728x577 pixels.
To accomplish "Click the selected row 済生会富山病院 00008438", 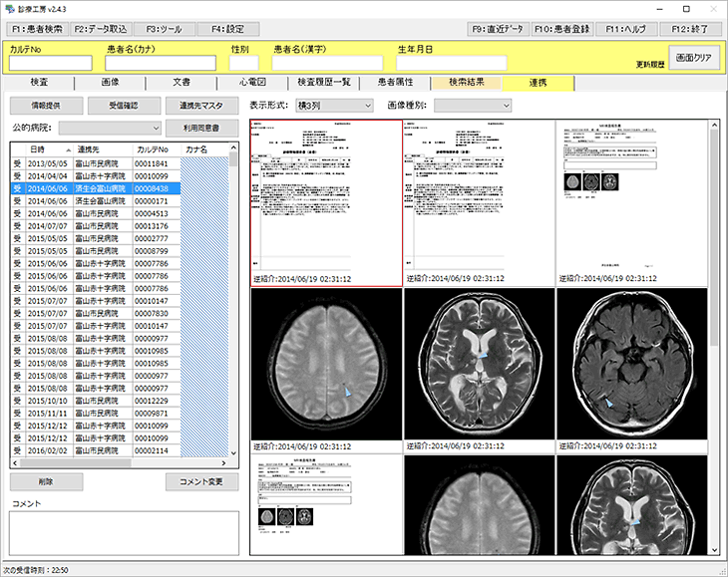I will click(x=120, y=188).
